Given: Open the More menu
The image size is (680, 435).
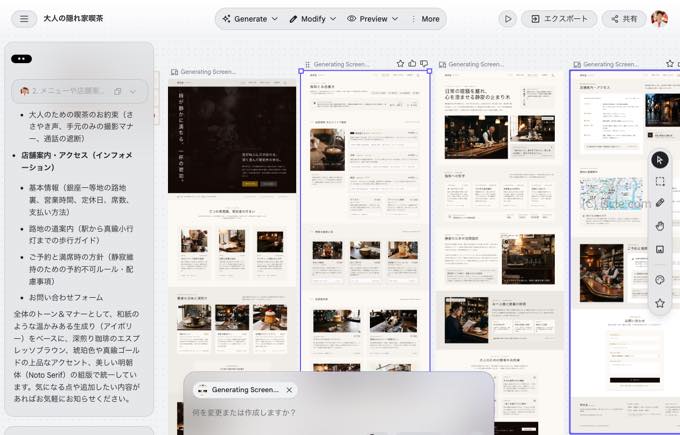Looking at the screenshot, I should click(425, 19).
